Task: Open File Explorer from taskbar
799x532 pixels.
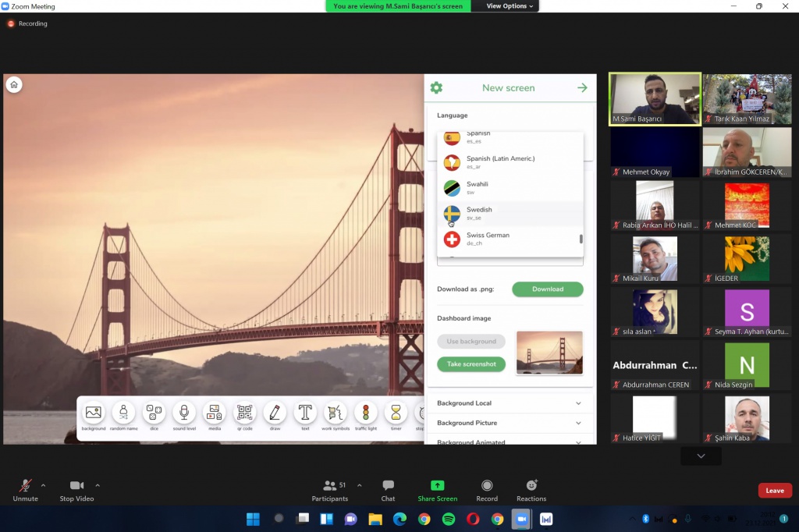Action: tap(375, 520)
